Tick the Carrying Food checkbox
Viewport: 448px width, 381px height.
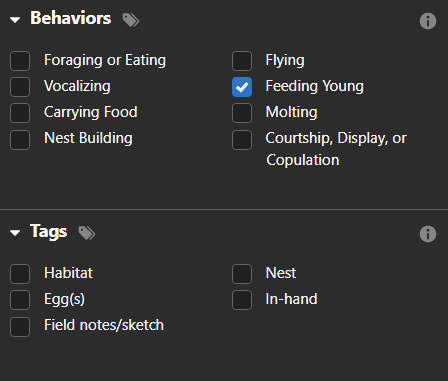(x=20, y=113)
